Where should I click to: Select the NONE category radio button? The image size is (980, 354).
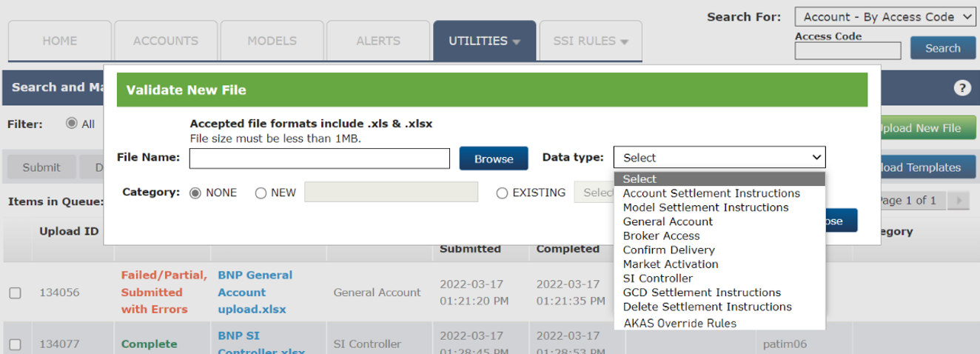[195, 193]
